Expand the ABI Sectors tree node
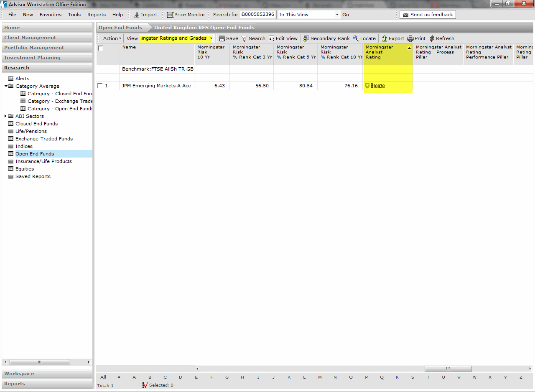This screenshot has width=535, height=392. (x=5, y=116)
